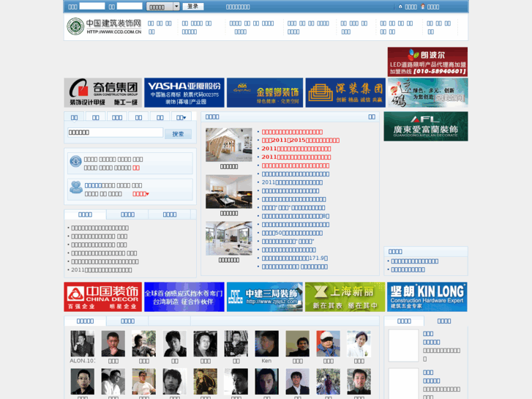Switch to second tab in left news panel
The height and width of the screenshot is (399, 532).
(x=127, y=215)
